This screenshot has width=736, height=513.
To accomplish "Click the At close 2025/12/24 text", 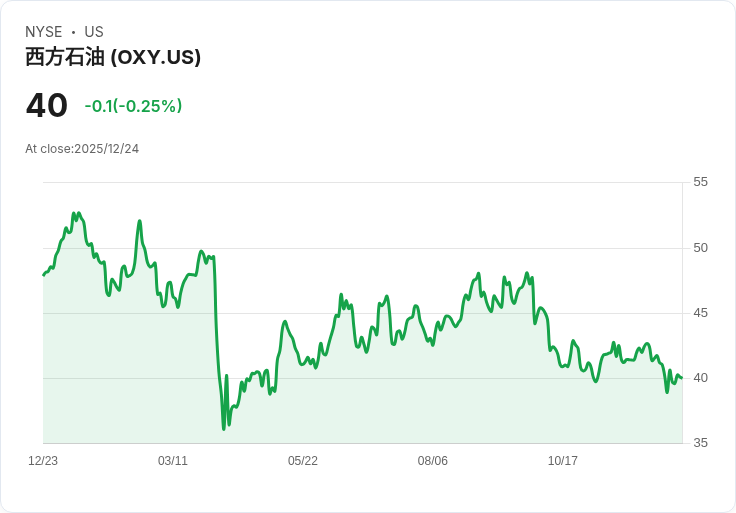I will click(x=82, y=149).
